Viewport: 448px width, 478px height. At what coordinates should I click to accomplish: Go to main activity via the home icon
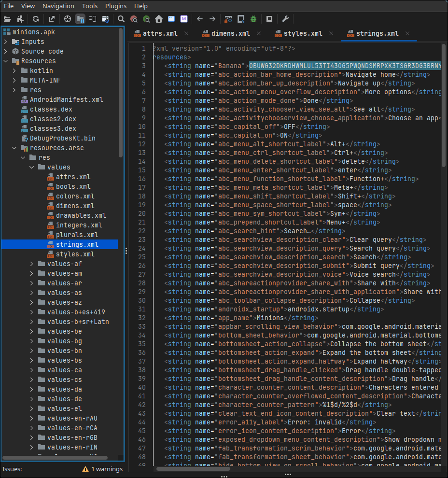159,19
